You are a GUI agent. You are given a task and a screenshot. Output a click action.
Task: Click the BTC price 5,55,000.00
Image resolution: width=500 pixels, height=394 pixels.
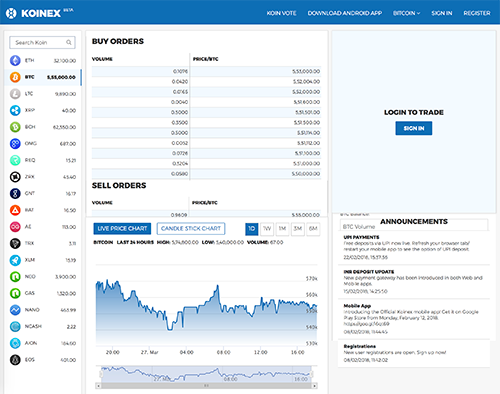click(x=61, y=77)
